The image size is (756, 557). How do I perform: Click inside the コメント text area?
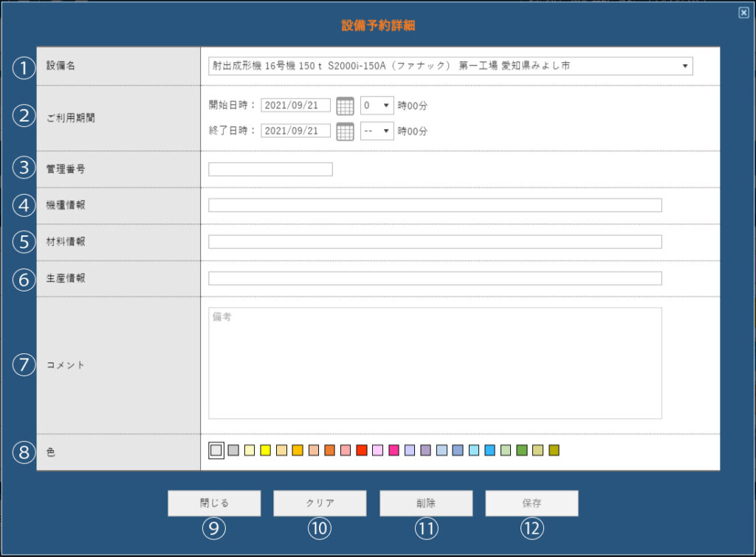[435, 363]
